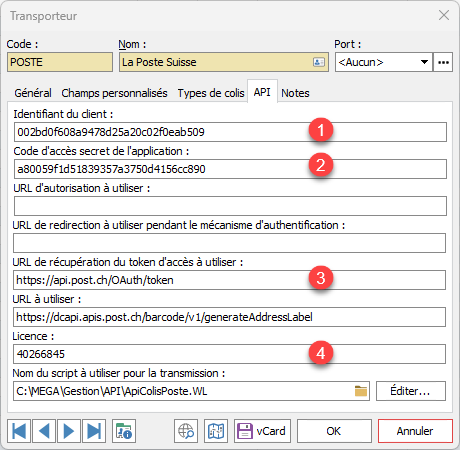460x450 pixels.
Task: Open the map location icon
Action: 216,431
